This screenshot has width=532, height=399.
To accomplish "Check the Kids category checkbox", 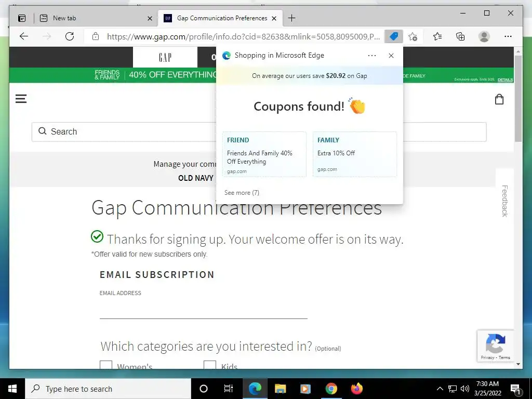I will click(210, 365).
